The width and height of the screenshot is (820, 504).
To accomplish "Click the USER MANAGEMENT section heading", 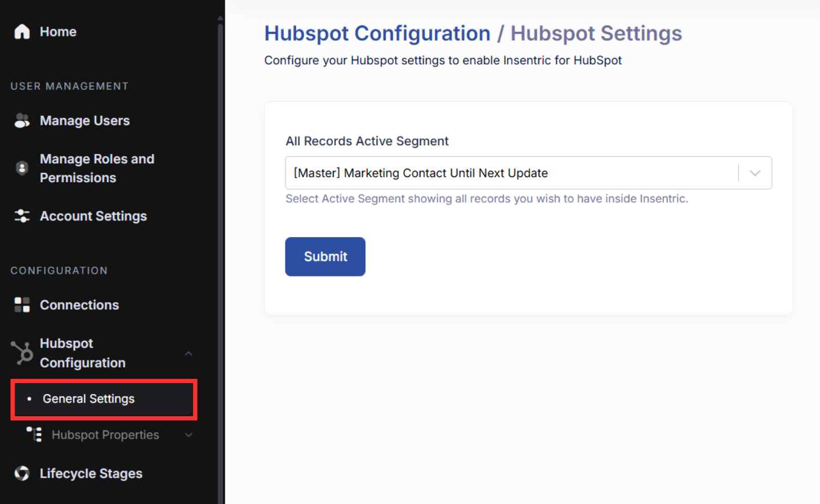I will [69, 86].
